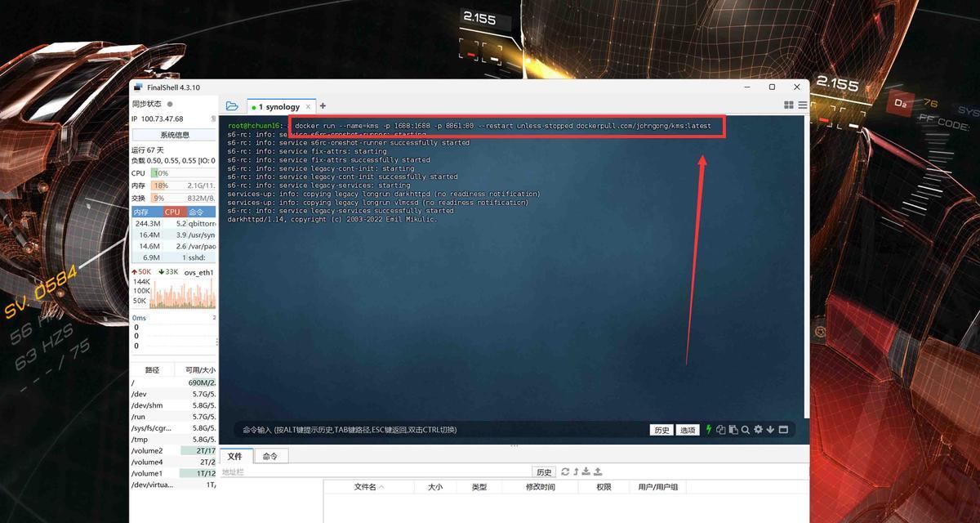Open the connection manager folder icon

click(x=232, y=106)
